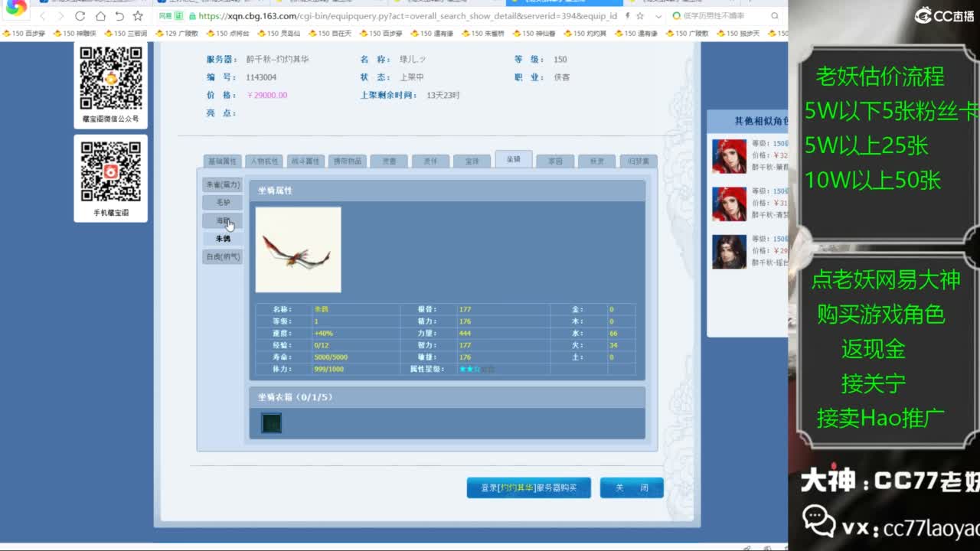The height and width of the screenshot is (551, 980).
Task: Click the browser forward arrow
Action: [x=60, y=16]
